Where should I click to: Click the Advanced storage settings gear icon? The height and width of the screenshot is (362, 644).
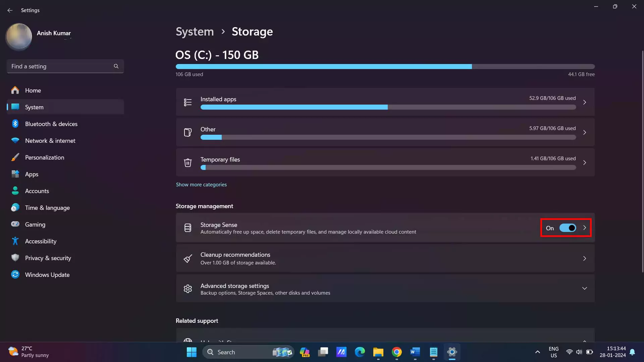point(187,289)
